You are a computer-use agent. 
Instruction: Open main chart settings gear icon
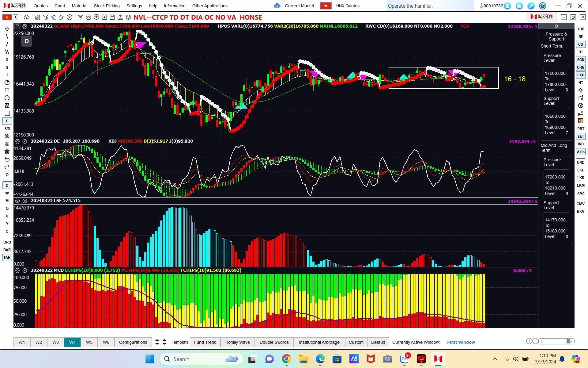[x=25, y=26]
